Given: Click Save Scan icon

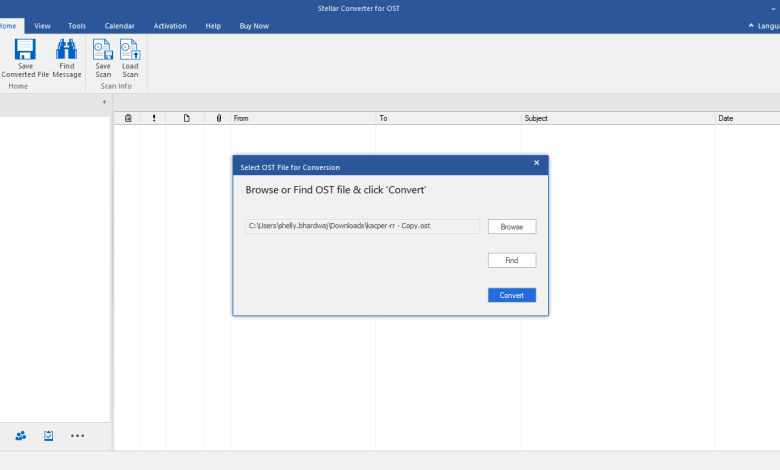Looking at the screenshot, I should click(x=103, y=50).
